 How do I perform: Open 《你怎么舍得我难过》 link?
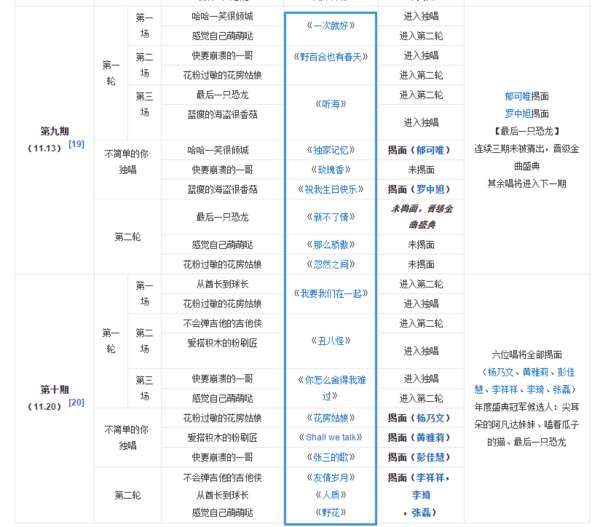pos(331,388)
